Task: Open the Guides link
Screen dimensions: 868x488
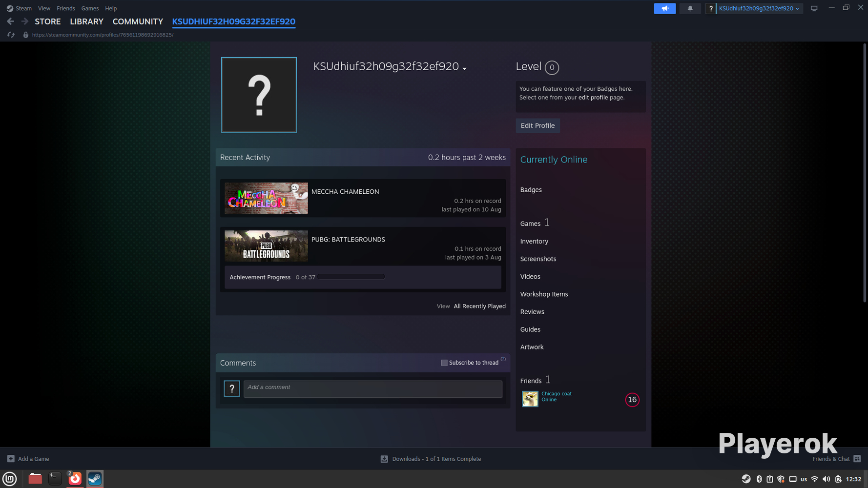Action: tap(530, 329)
